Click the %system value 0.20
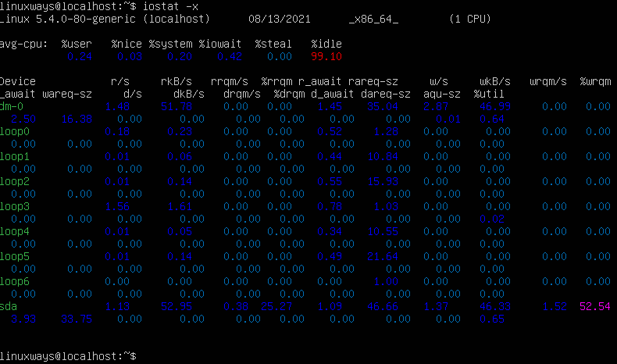The height and width of the screenshot is (364, 617). pyautogui.click(x=180, y=57)
